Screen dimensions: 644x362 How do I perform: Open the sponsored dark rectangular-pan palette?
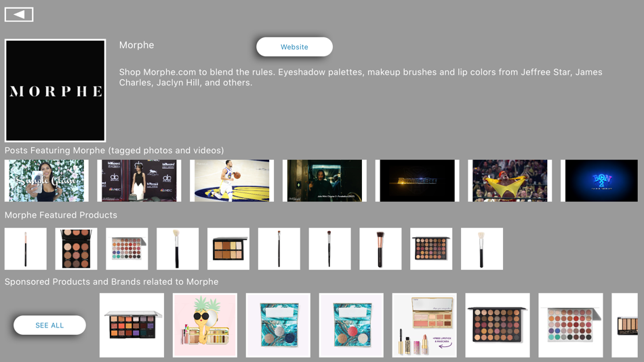pyautogui.click(x=132, y=325)
